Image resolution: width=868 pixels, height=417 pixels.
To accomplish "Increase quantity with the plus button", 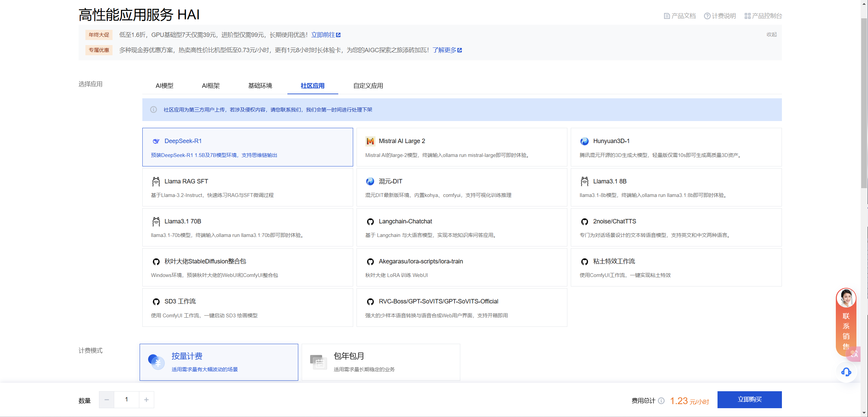I will (x=146, y=400).
